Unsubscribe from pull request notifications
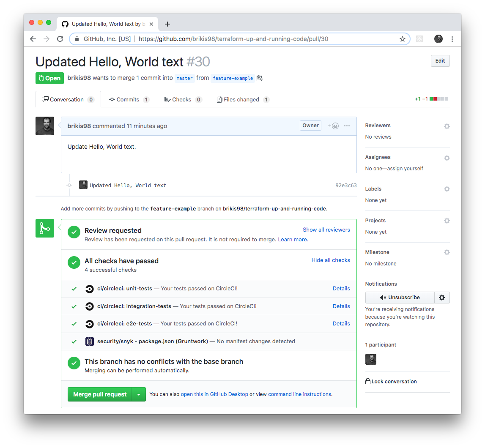Image resolution: width=485 pixels, height=448 pixels. pos(399,298)
